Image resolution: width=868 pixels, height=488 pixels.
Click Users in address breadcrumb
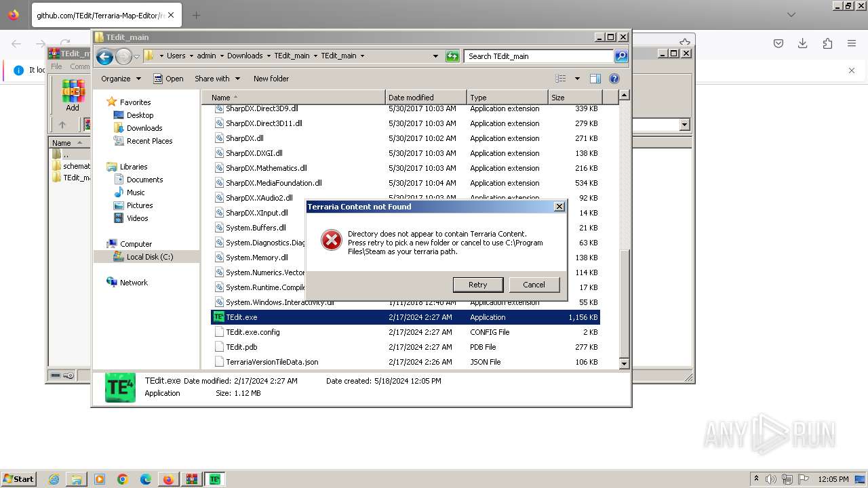coord(176,56)
